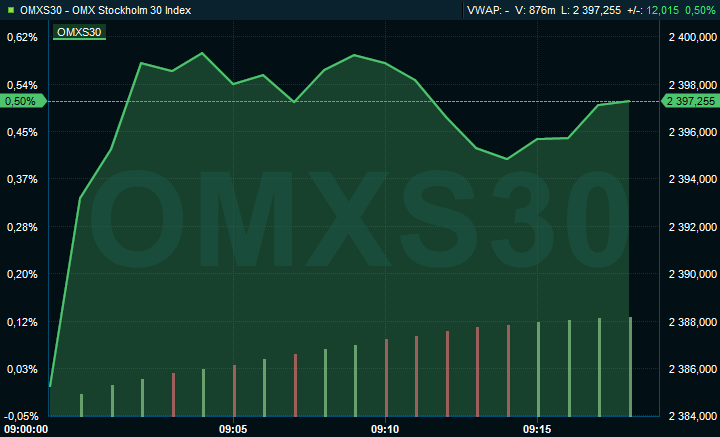Click the 09:00:00 time axis label

pos(24,429)
